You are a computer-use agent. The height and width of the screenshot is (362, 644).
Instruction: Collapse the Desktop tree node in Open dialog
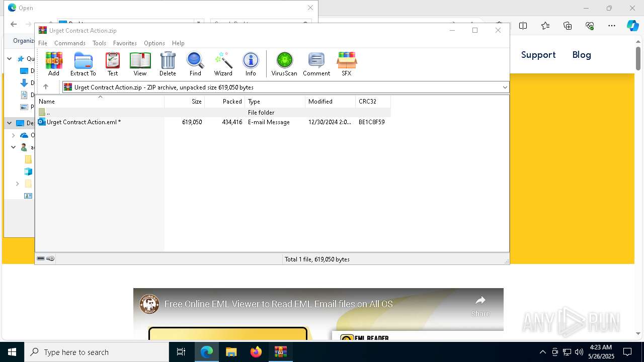(10, 123)
